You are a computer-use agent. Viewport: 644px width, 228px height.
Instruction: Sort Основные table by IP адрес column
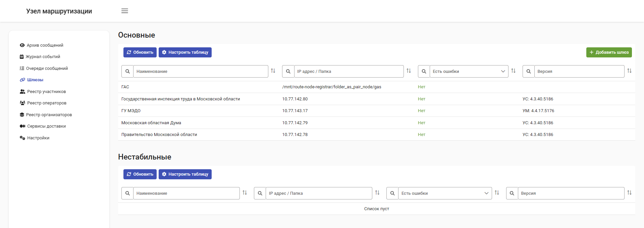[x=409, y=71]
